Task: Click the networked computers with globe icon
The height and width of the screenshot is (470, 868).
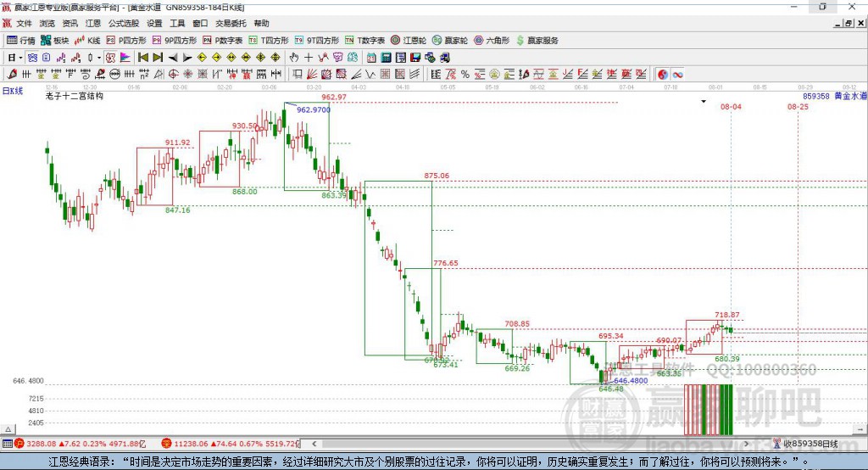Action: (x=430, y=58)
